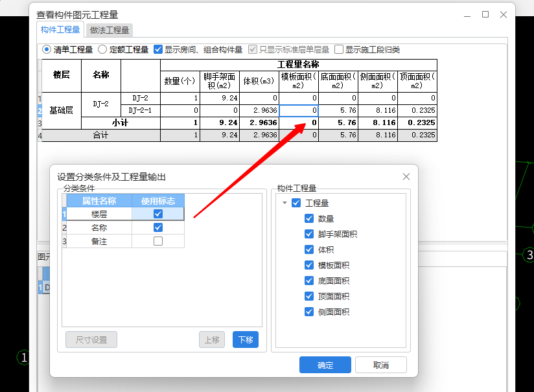
Task: Toggle 只显示标准层单层量 checkbox
Action: [252, 50]
